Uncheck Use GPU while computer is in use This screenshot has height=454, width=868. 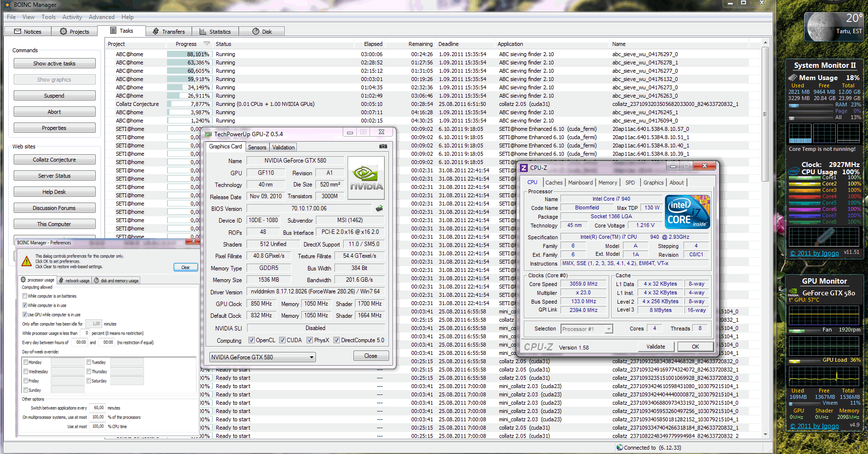(24, 315)
